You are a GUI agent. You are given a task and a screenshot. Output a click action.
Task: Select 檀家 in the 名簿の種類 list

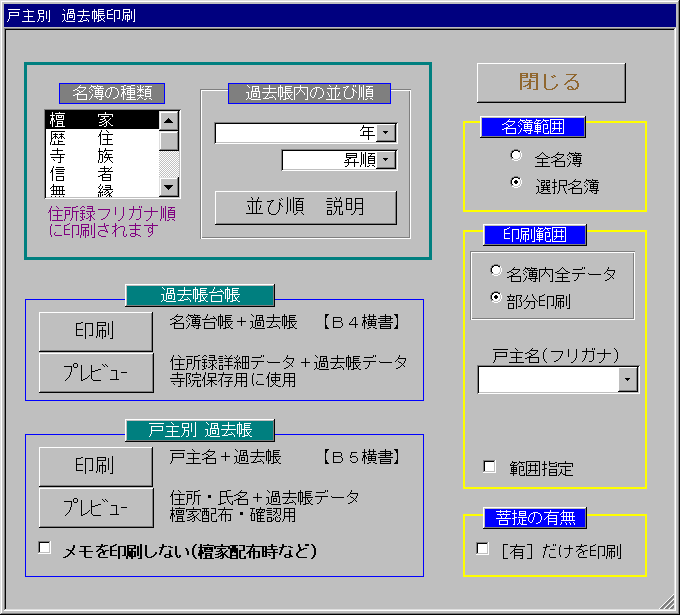click(x=101, y=120)
